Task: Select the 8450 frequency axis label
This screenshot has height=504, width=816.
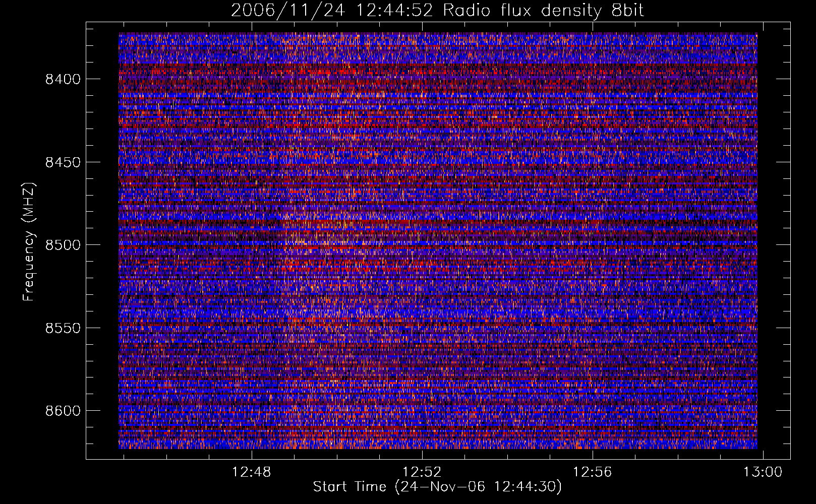Action: (x=63, y=162)
